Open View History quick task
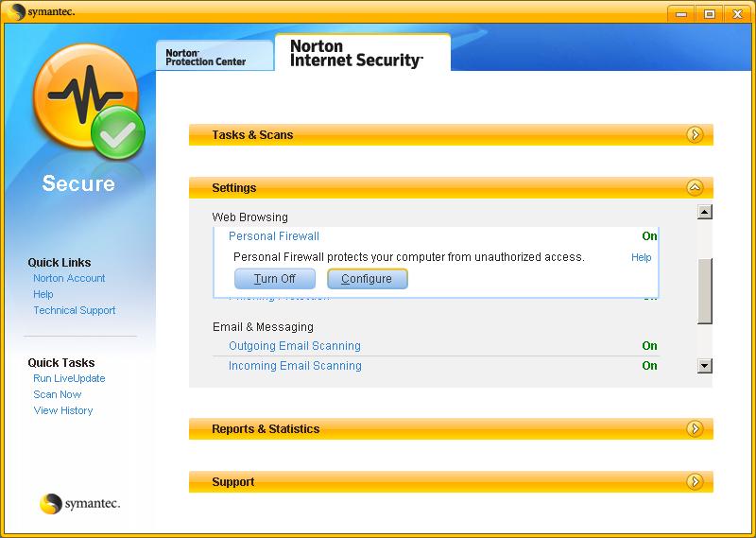756x538 pixels. [62, 410]
